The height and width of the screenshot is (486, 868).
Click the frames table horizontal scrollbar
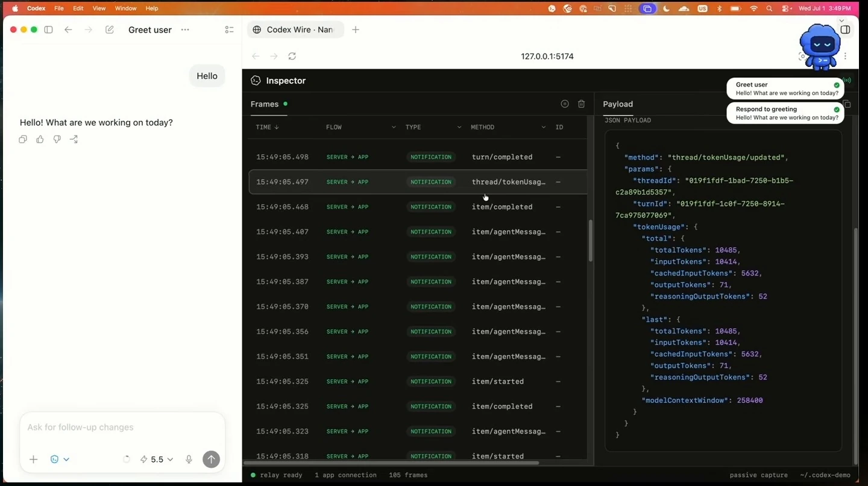391,463
